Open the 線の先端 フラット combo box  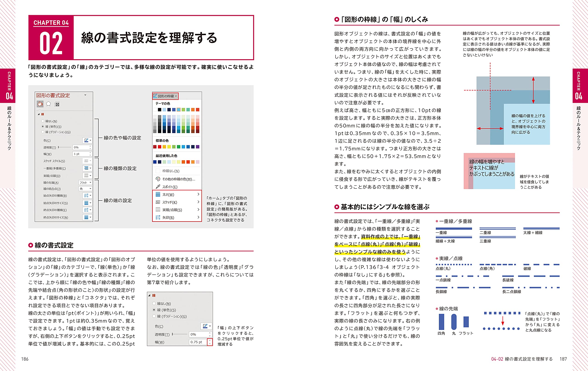(85, 182)
